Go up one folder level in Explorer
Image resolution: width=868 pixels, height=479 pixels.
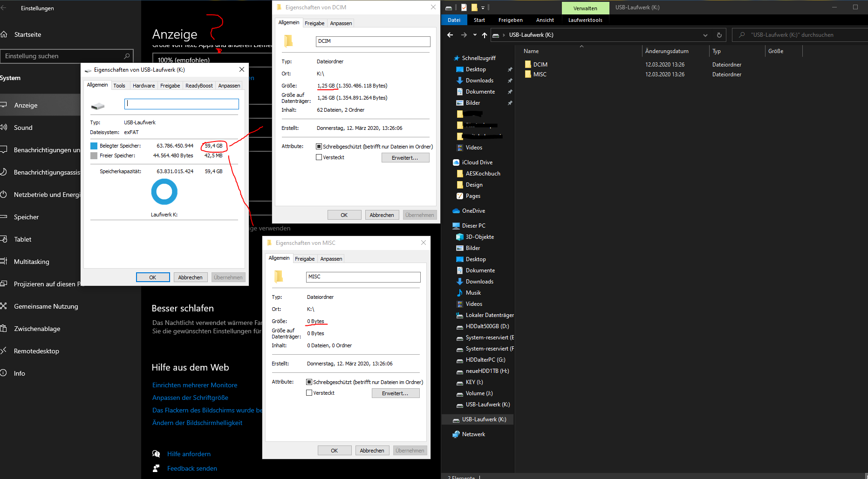click(x=485, y=35)
